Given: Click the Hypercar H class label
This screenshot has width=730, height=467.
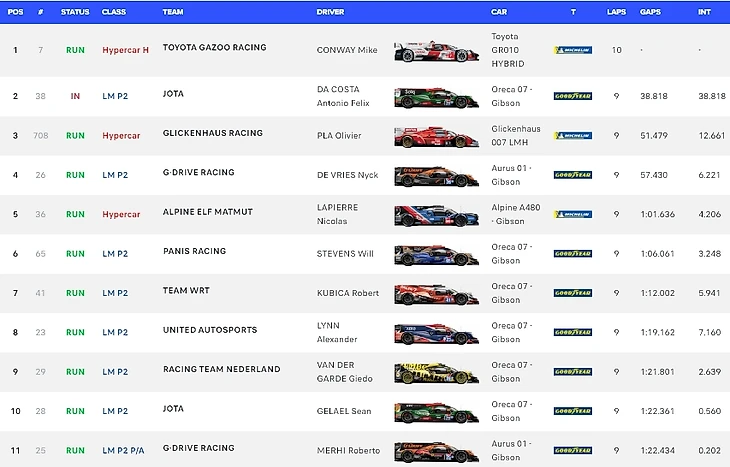Looking at the screenshot, I should coord(126,50).
